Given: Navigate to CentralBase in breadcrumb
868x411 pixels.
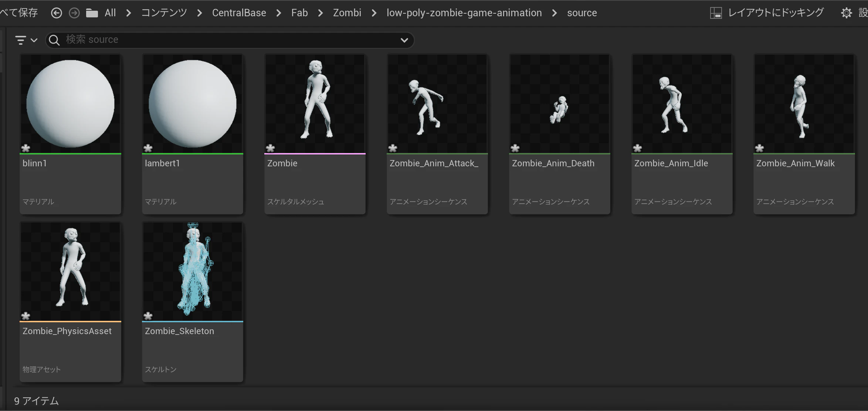Looking at the screenshot, I should (239, 13).
